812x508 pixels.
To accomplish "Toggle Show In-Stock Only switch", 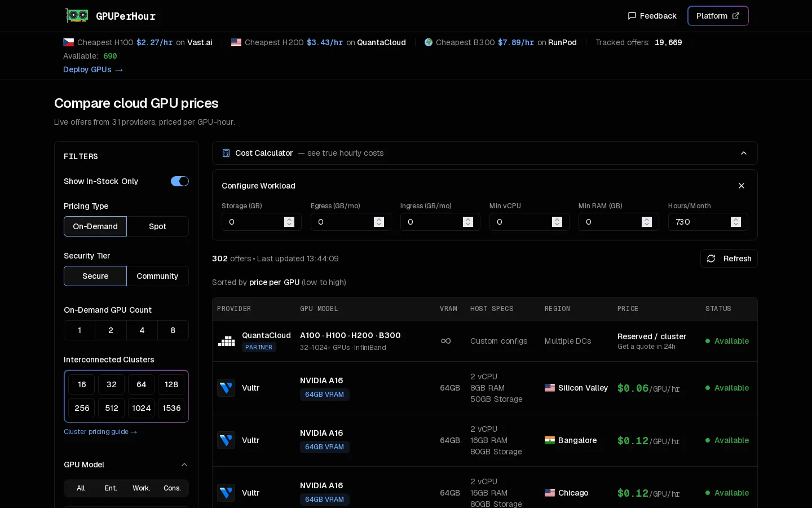I will [180, 181].
